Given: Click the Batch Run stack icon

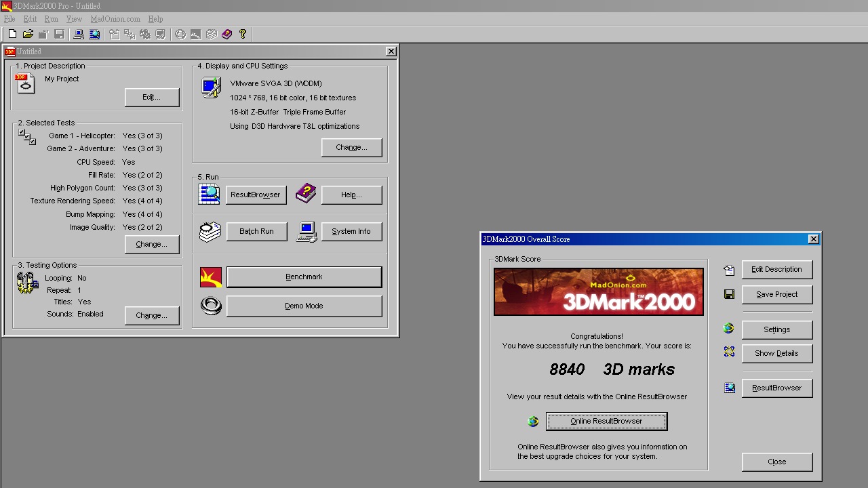Looking at the screenshot, I should click(210, 231).
